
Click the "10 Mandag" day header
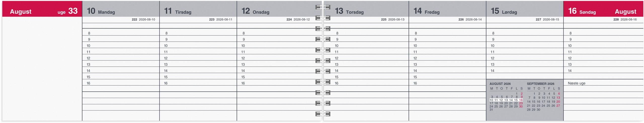pos(101,11)
